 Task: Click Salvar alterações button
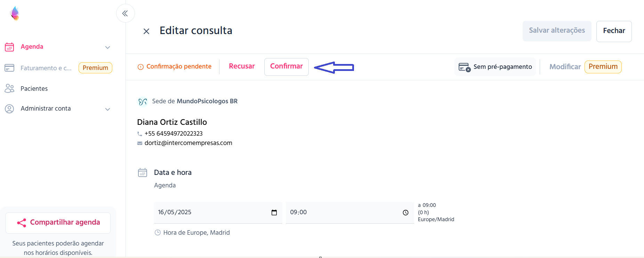[557, 31]
